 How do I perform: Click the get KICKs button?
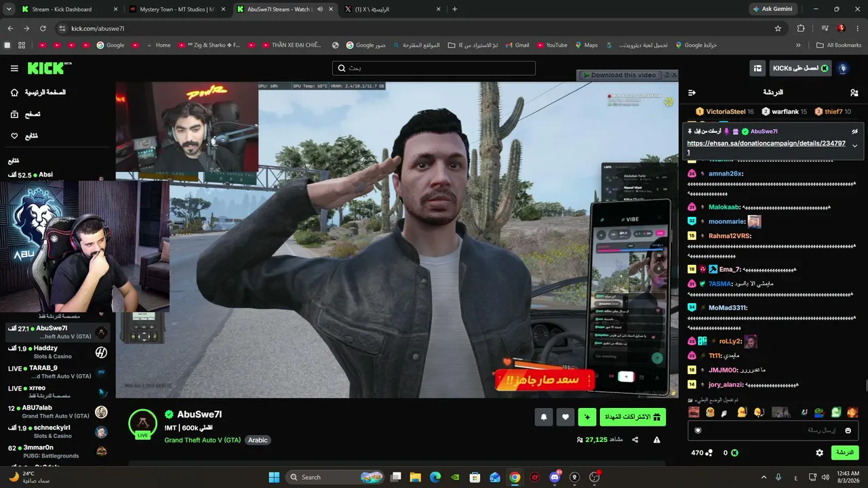[801, 68]
